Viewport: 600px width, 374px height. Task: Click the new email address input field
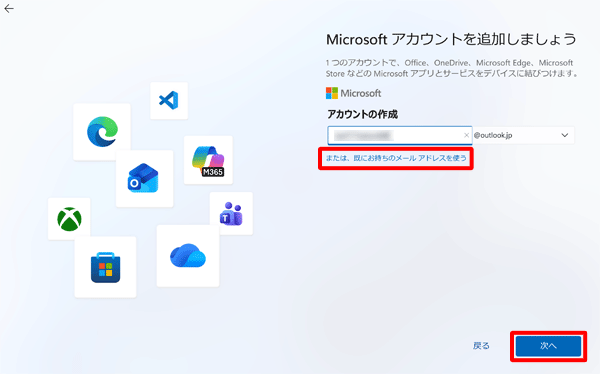click(399, 135)
